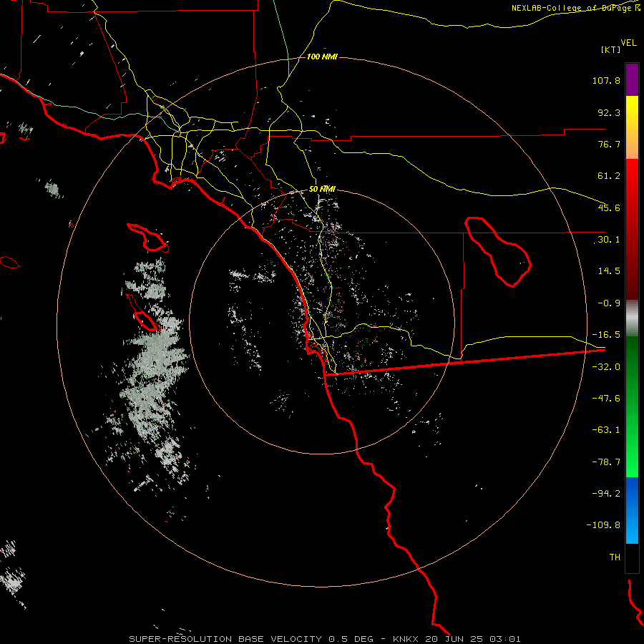The width and height of the screenshot is (644, 644).
Task: Click the -78.7 legend value
Action: click(x=606, y=462)
